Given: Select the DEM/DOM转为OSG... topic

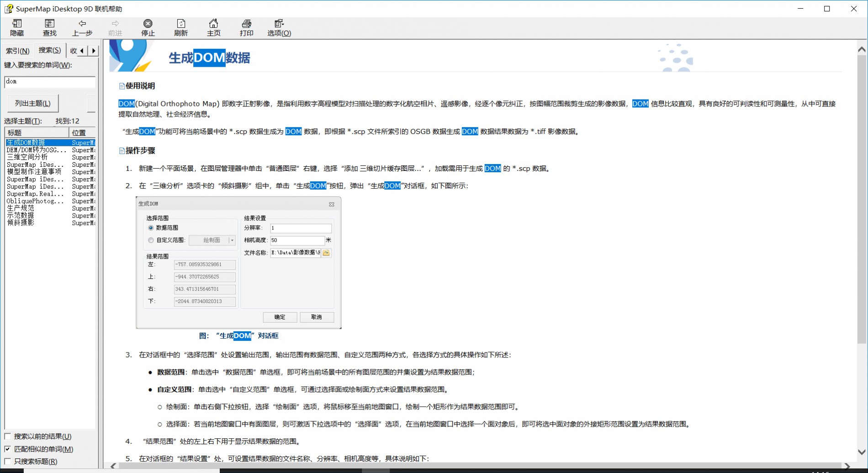Looking at the screenshot, I should coord(50,150).
